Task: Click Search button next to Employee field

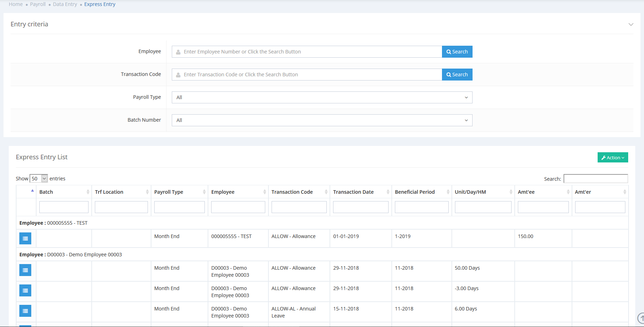Action: tap(457, 52)
